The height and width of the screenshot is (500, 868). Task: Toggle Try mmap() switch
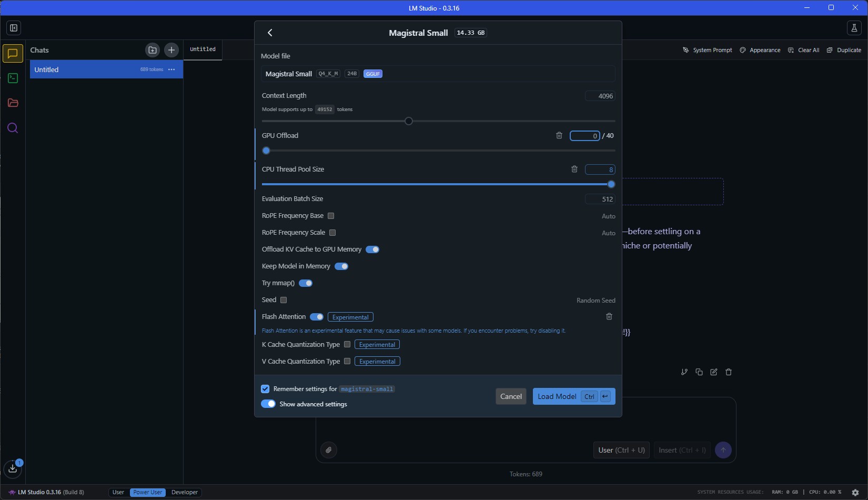click(x=306, y=283)
